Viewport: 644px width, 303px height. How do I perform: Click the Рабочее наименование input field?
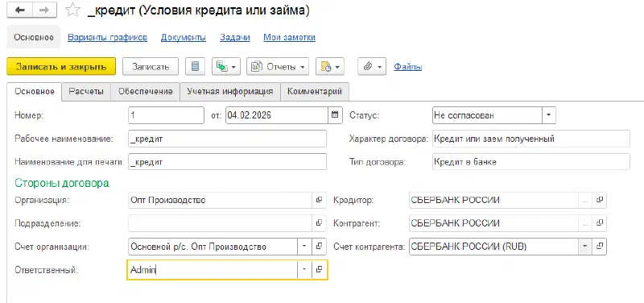click(227, 139)
